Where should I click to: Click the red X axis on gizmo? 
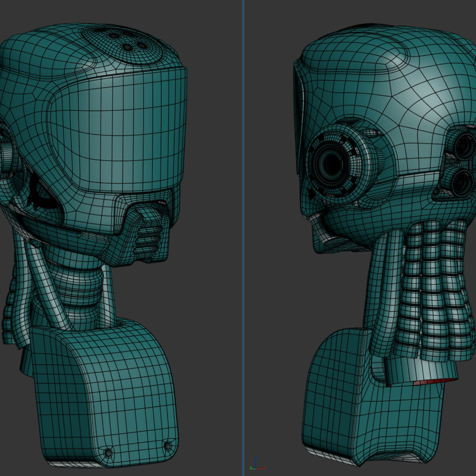(261, 468)
